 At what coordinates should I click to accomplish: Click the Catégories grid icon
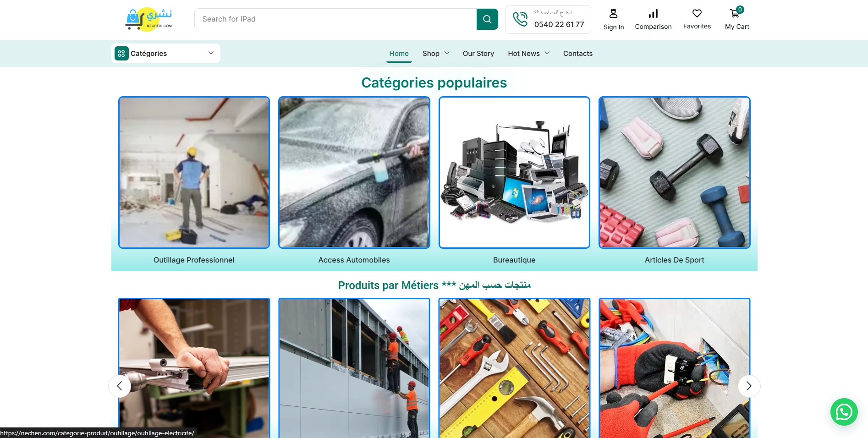click(x=121, y=54)
